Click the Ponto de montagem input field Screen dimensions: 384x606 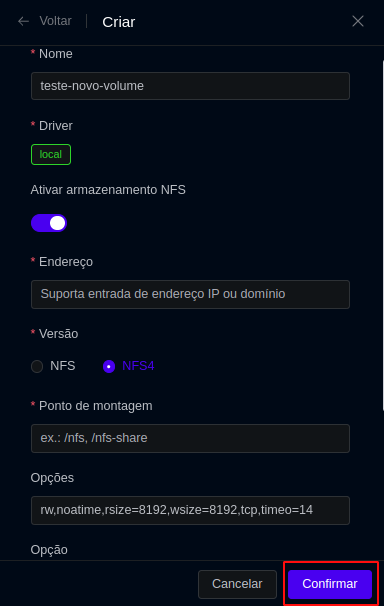point(190,438)
